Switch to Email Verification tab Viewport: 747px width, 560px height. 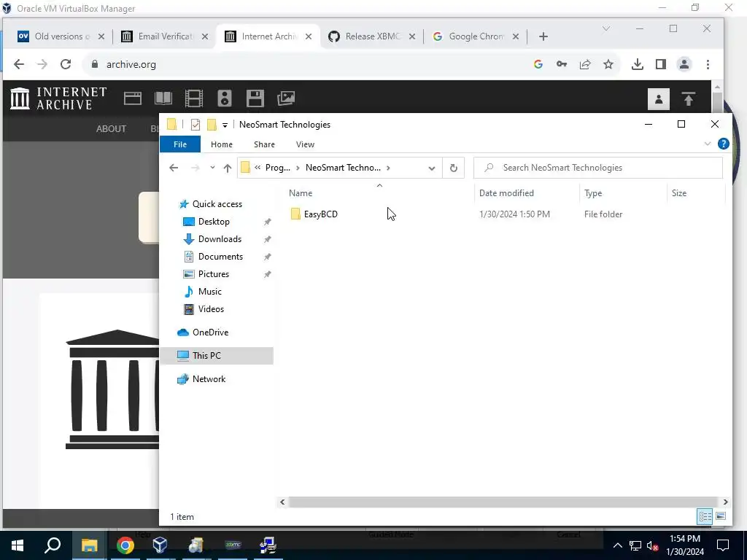point(166,36)
